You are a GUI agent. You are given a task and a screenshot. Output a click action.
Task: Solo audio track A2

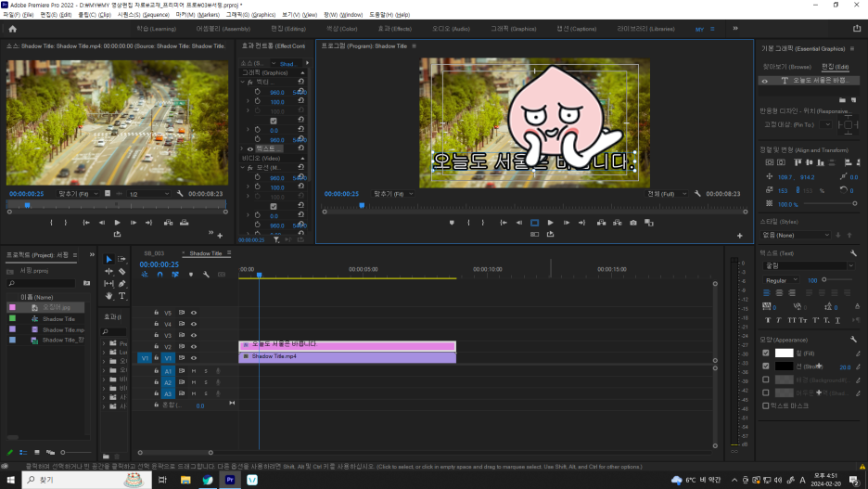coord(205,382)
